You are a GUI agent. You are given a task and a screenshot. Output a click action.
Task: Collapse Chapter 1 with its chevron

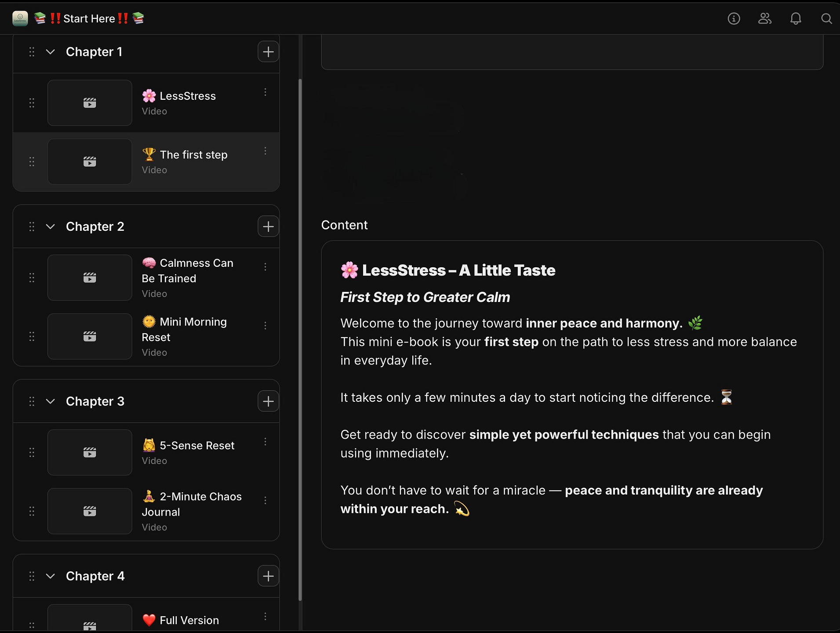tap(51, 52)
